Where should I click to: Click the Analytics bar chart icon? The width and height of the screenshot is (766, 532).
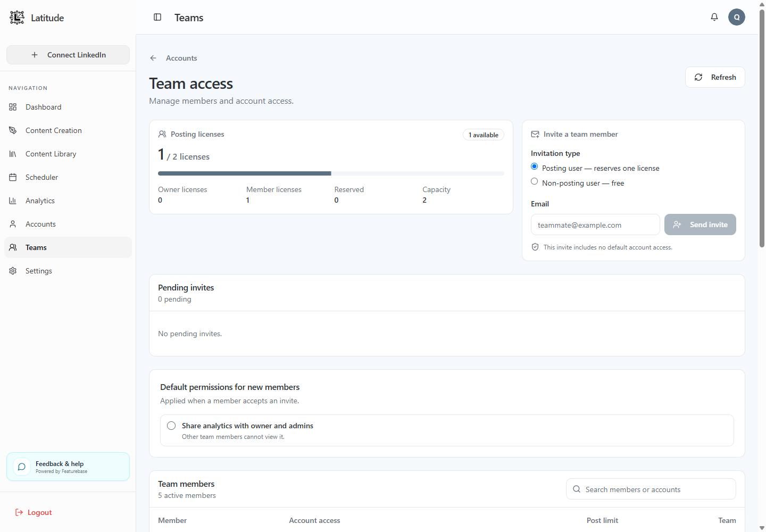(13, 201)
